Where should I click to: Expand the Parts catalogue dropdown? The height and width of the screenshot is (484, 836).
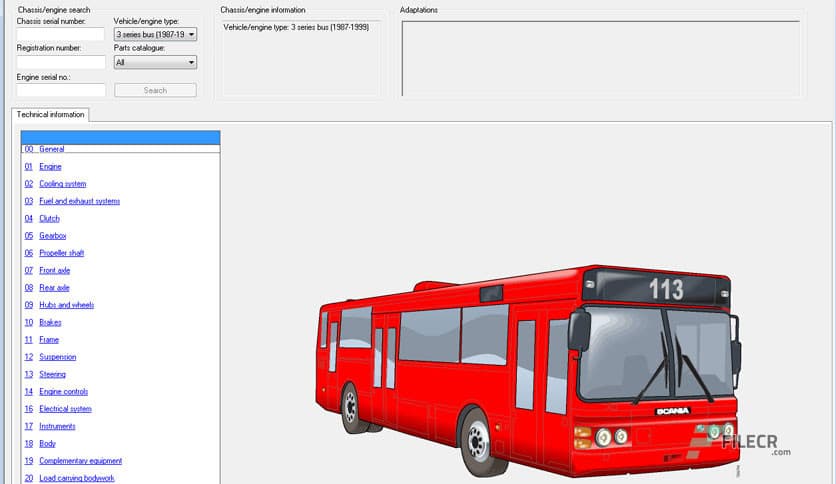(155, 62)
